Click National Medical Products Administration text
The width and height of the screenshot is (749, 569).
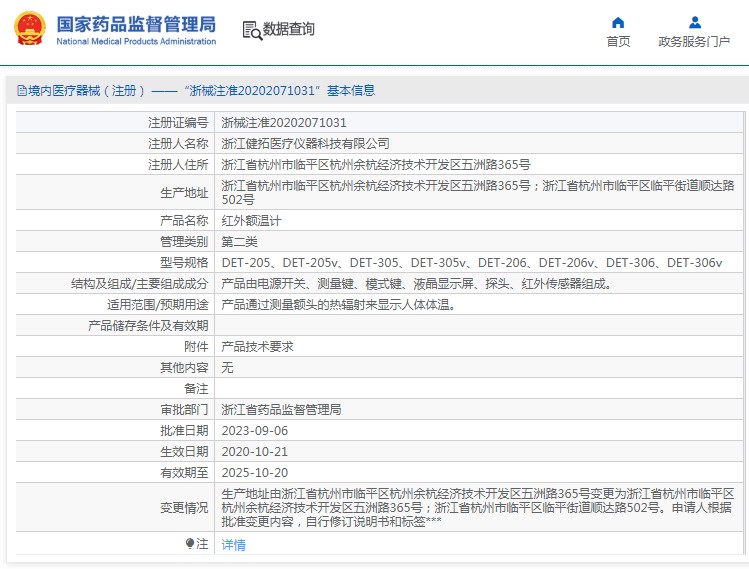(136, 42)
